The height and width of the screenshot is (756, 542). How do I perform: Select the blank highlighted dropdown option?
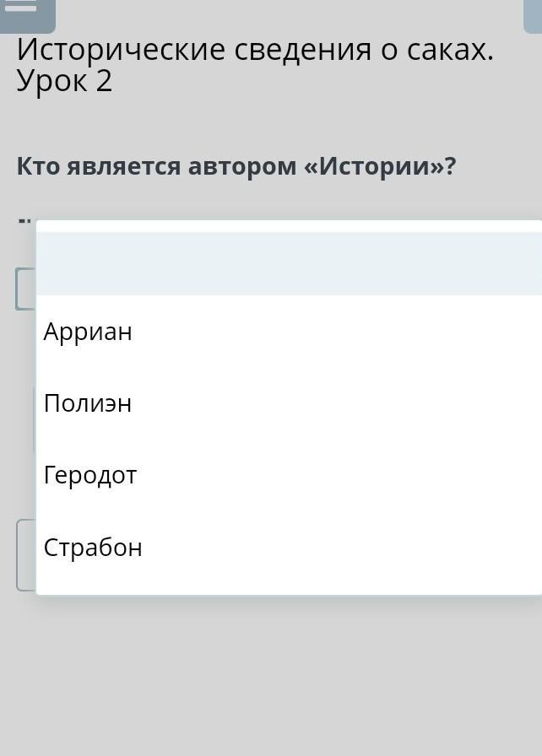[289, 263]
